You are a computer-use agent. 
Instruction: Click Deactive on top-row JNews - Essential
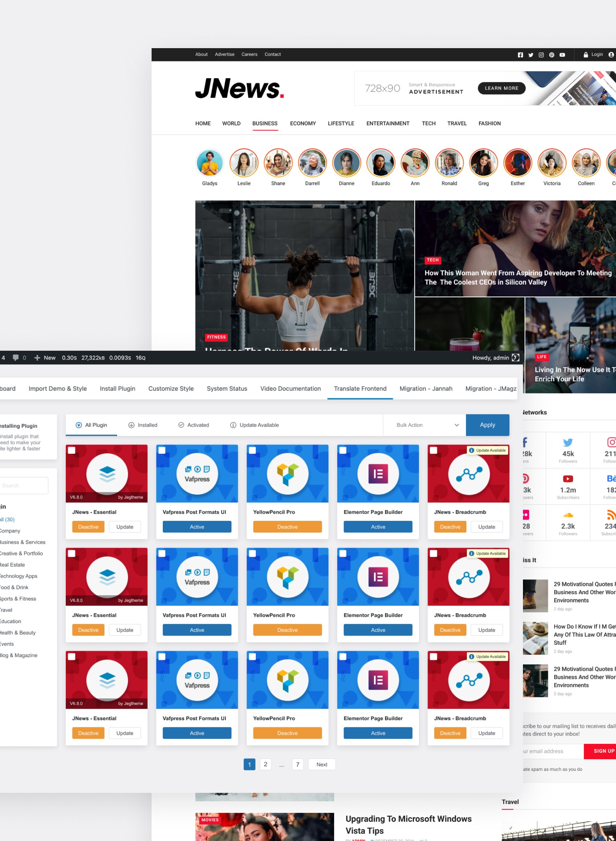pos(88,527)
